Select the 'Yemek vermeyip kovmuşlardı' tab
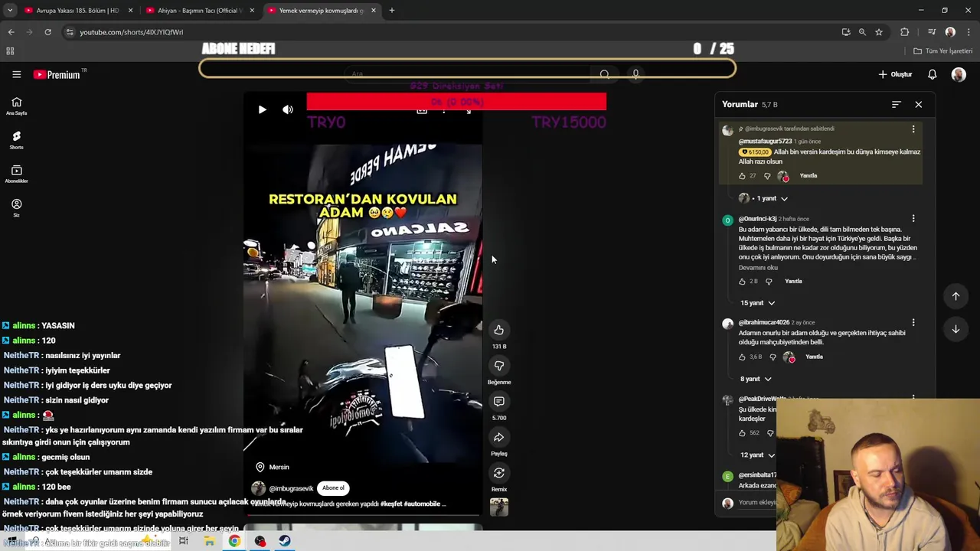 click(x=322, y=11)
